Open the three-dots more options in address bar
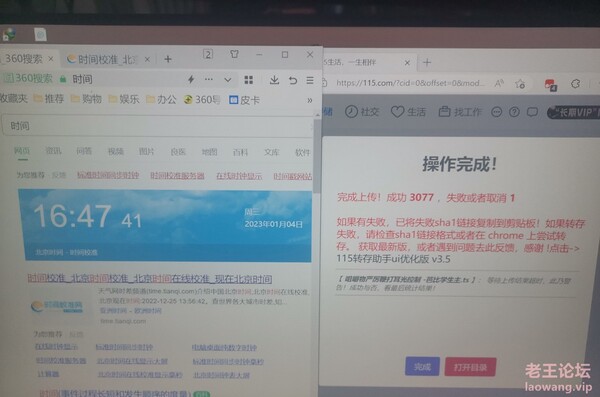Viewport: 600px width, 397px height. 209,79
